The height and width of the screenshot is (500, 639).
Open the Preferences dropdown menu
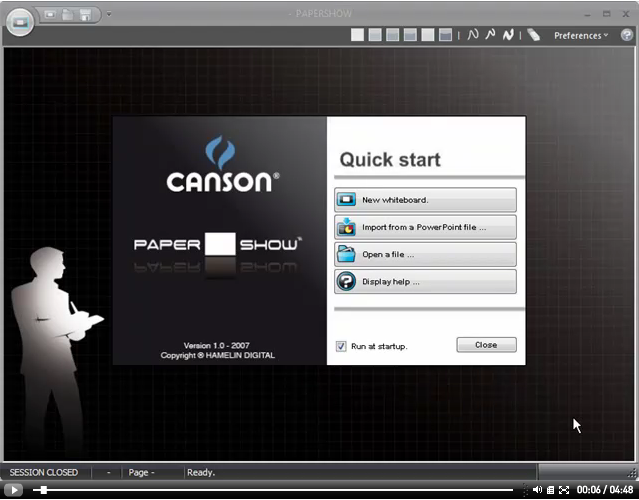(581, 36)
